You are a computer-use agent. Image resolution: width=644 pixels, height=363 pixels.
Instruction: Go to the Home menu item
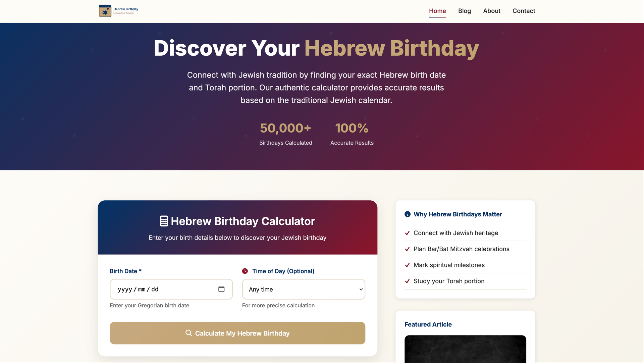437,11
